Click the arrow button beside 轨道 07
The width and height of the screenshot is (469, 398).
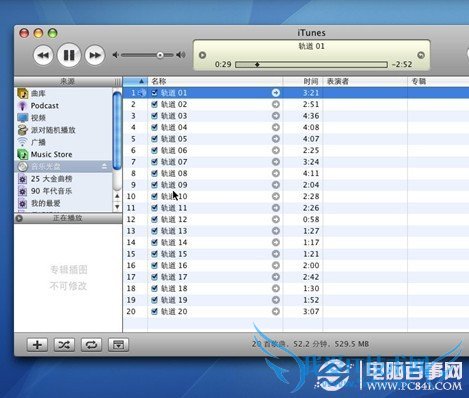[276, 162]
